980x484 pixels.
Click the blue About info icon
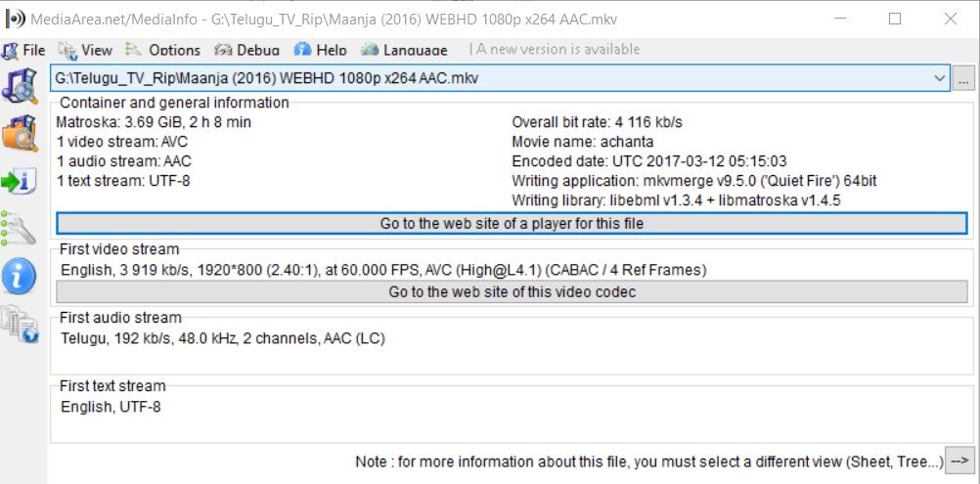[20, 277]
